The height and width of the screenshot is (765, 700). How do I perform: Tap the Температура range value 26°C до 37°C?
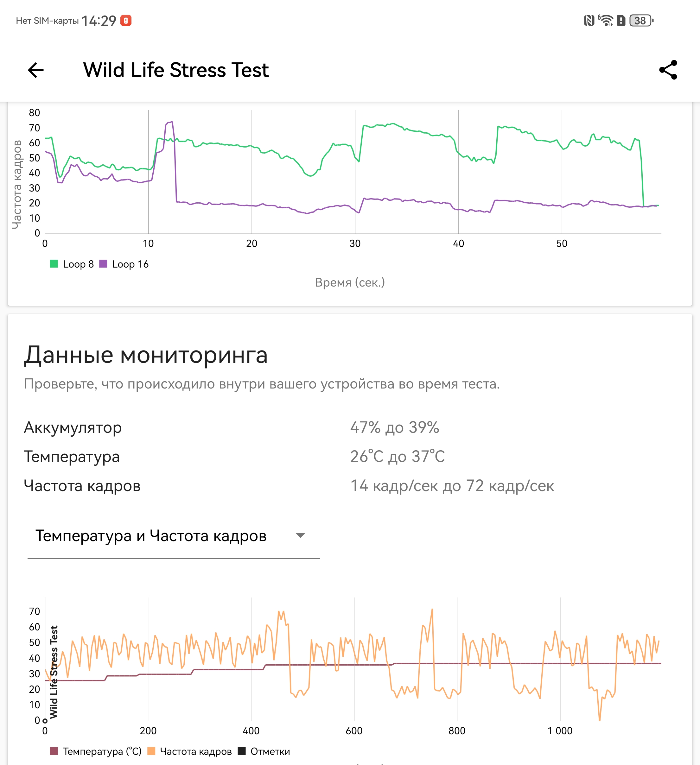tap(397, 457)
